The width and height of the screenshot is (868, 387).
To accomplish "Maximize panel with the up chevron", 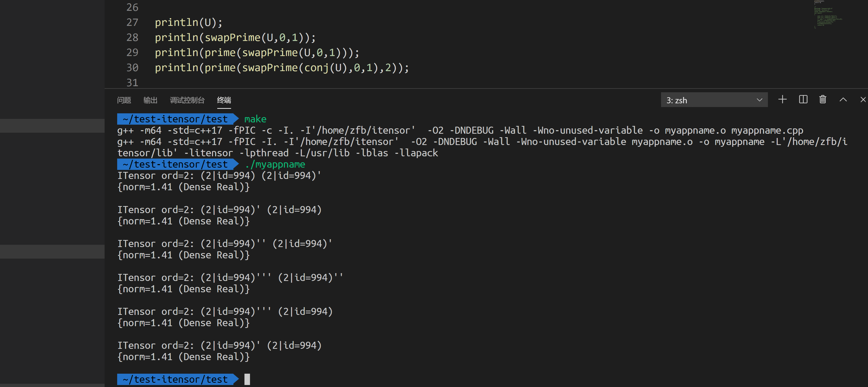I will 843,100.
